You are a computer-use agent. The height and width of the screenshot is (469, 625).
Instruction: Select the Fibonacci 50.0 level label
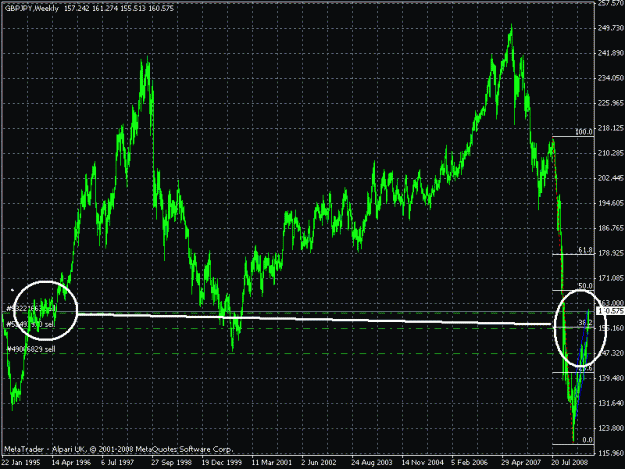pos(585,286)
